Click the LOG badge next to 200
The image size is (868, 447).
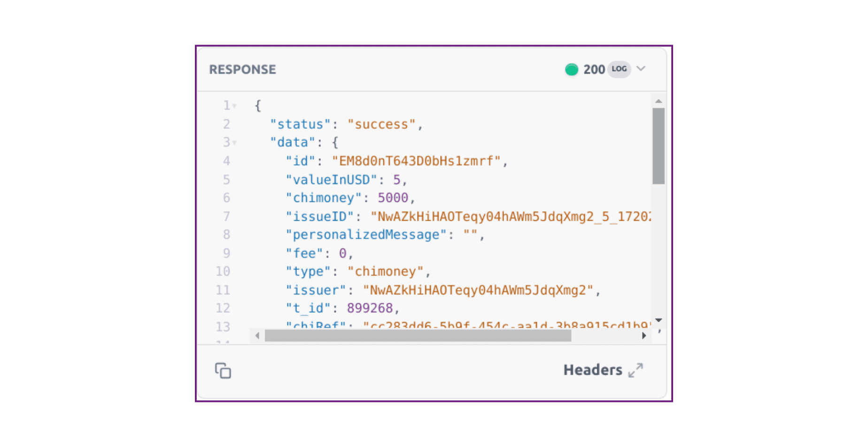pos(619,69)
